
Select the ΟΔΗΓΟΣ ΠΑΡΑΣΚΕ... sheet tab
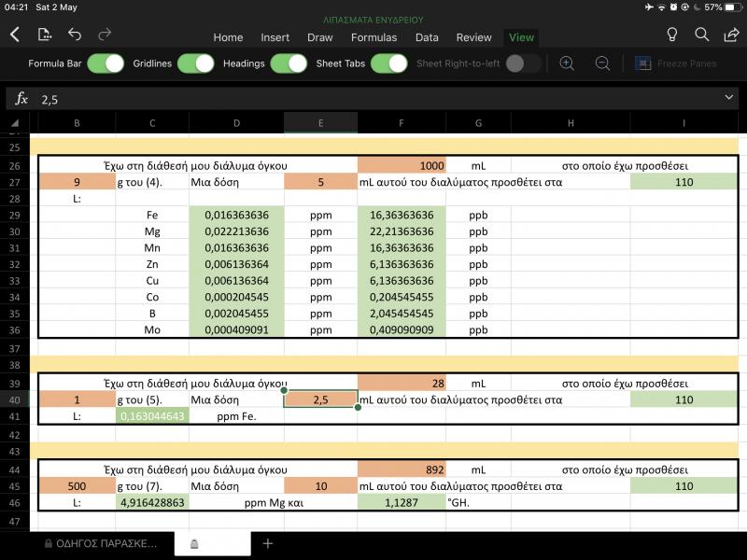[98, 543]
